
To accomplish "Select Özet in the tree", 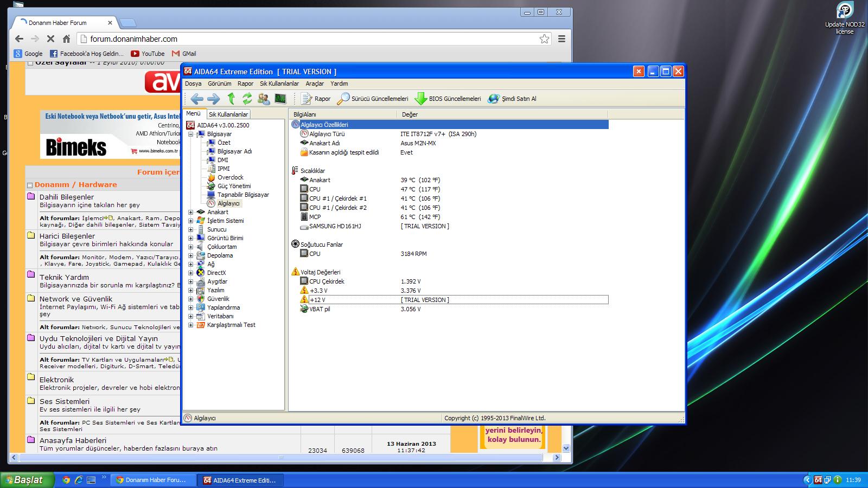I will pyautogui.click(x=224, y=143).
